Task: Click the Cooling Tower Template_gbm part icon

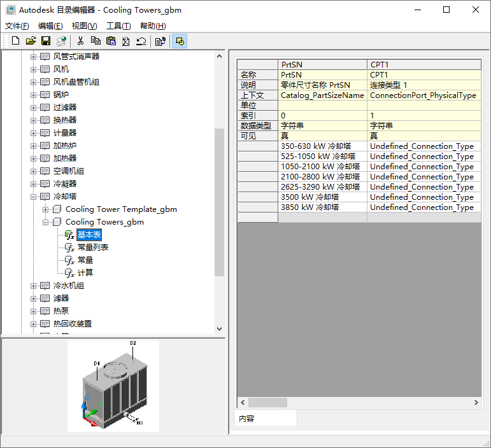Action: 57,209
